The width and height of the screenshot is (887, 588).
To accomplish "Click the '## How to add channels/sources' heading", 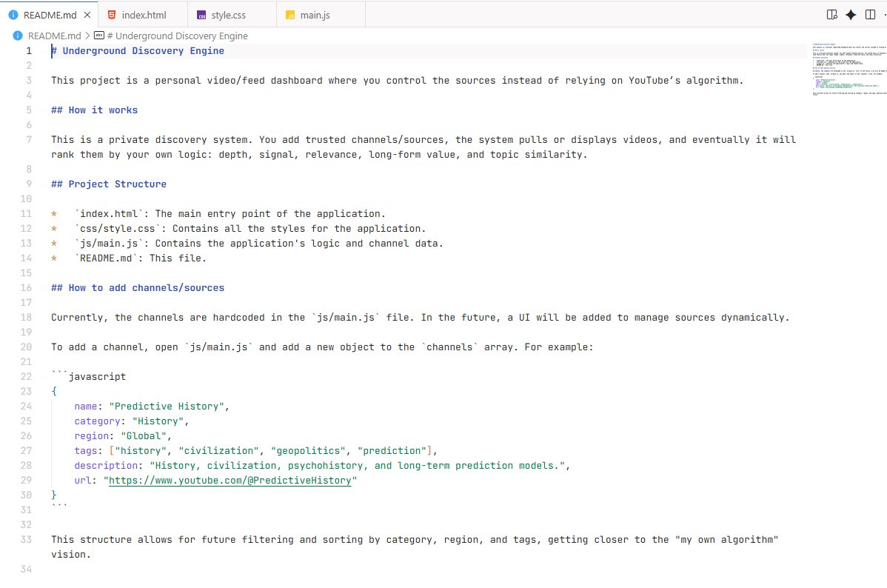I will pyautogui.click(x=138, y=288).
